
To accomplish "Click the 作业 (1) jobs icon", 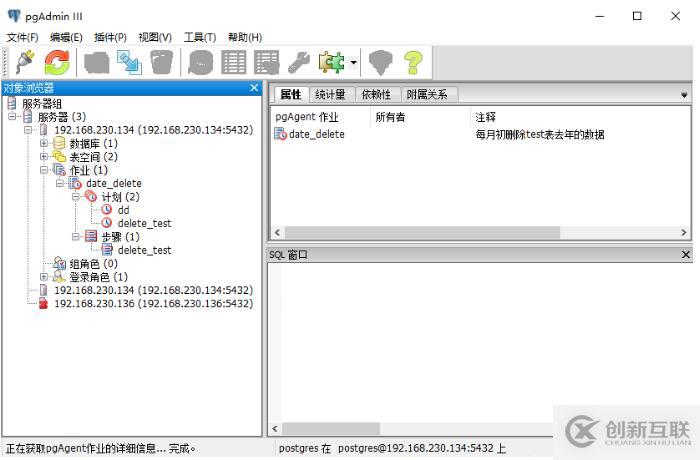I will [x=59, y=170].
